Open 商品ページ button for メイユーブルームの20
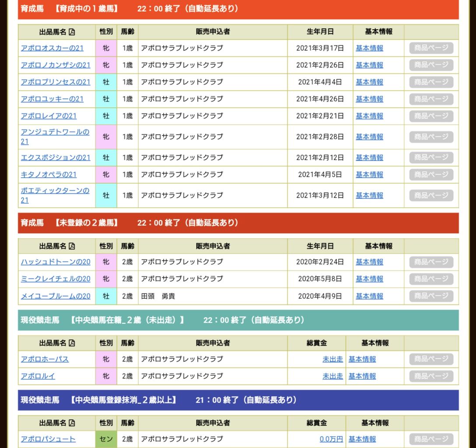The width and height of the screenshot is (476, 448). (x=431, y=296)
